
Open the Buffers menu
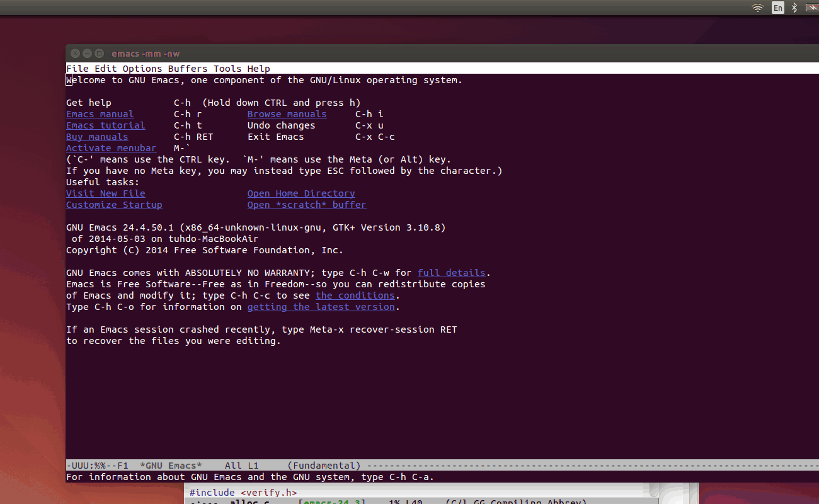pyautogui.click(x=188, y=69)
